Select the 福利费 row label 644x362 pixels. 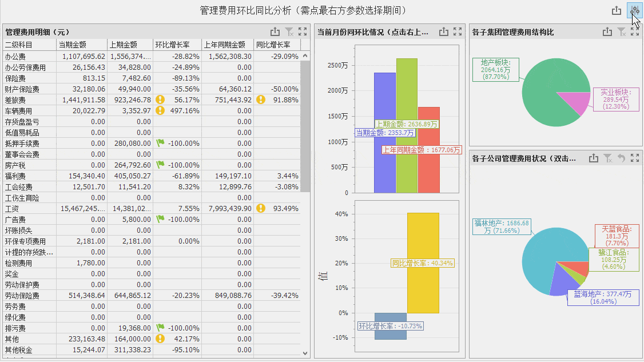(x=15, y=176)
